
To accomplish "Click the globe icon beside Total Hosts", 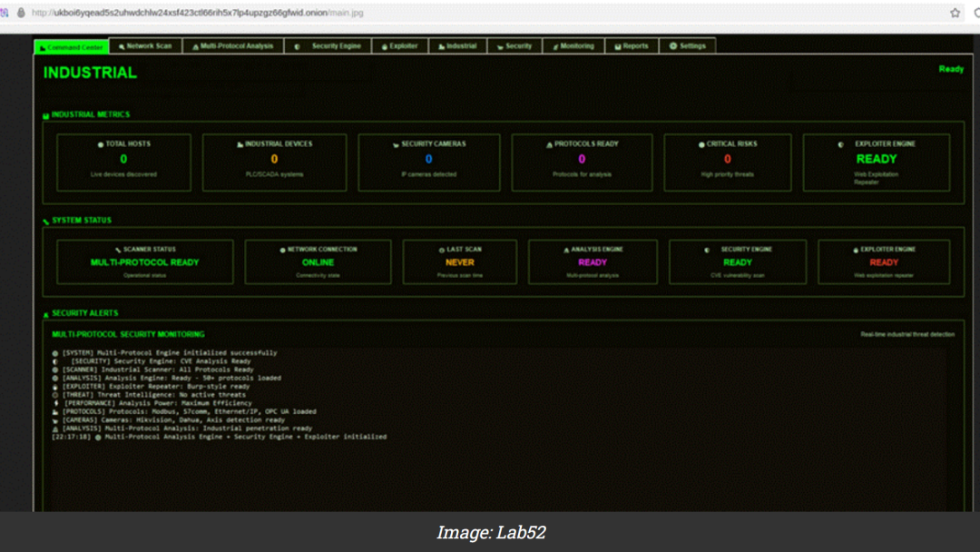I will pos(101,144).
